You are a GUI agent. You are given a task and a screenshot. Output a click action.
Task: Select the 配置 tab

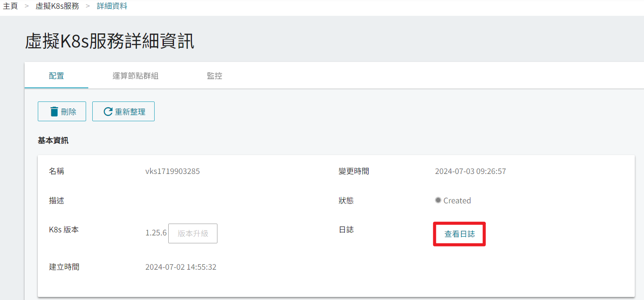[x=56, y=76]
